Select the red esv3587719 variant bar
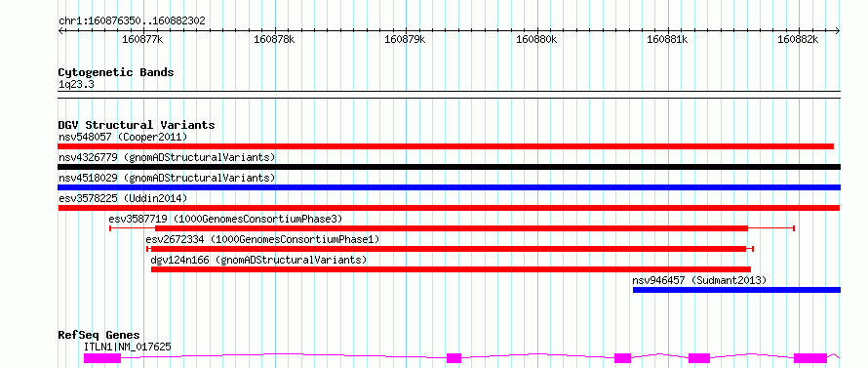 tap(452, 228)
